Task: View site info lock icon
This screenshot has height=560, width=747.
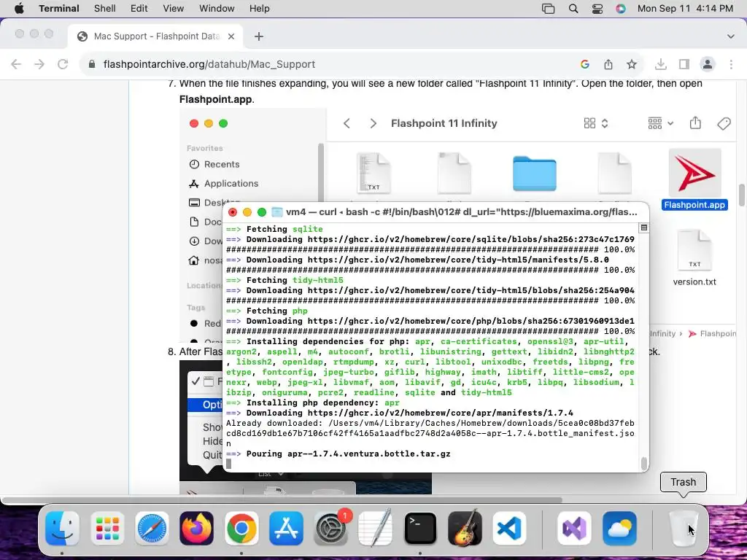Action: tap(92, 64)
